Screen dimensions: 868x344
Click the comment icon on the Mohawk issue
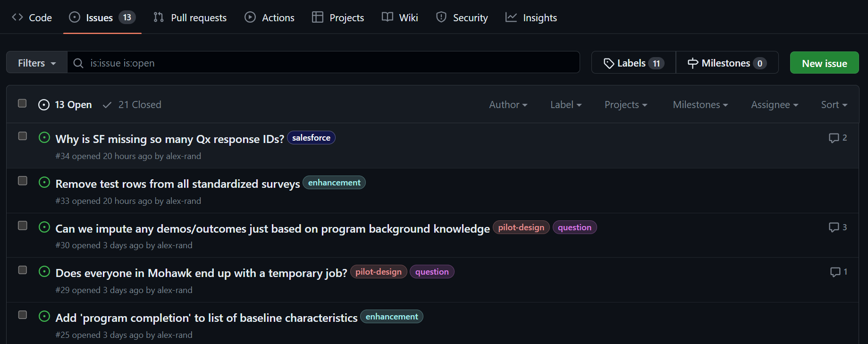835,272
